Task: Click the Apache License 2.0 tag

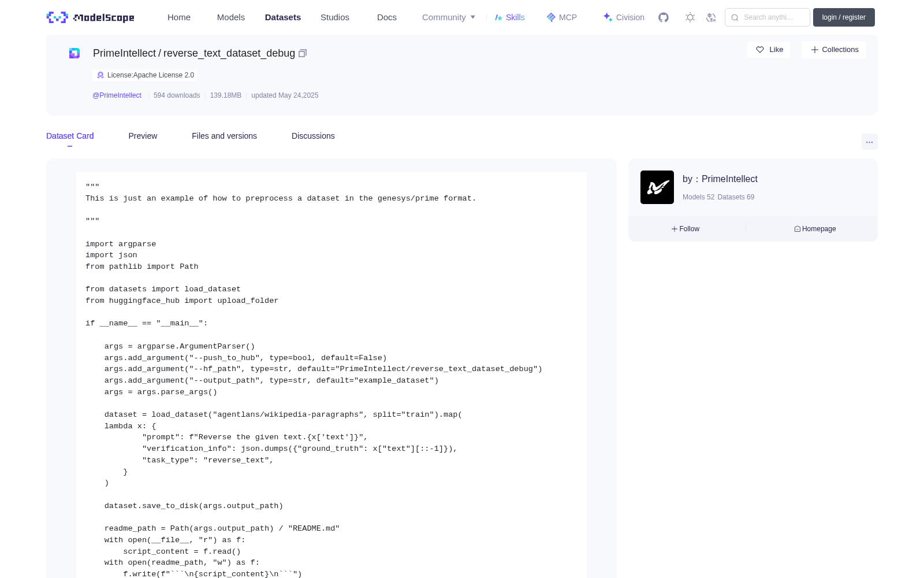Action: pos(145,75)
